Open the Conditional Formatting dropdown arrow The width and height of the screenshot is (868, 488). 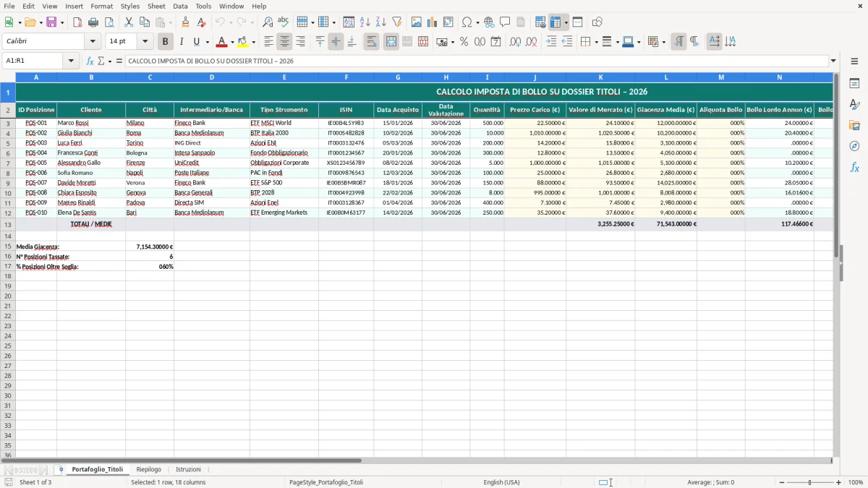click(x=663, y=42)
